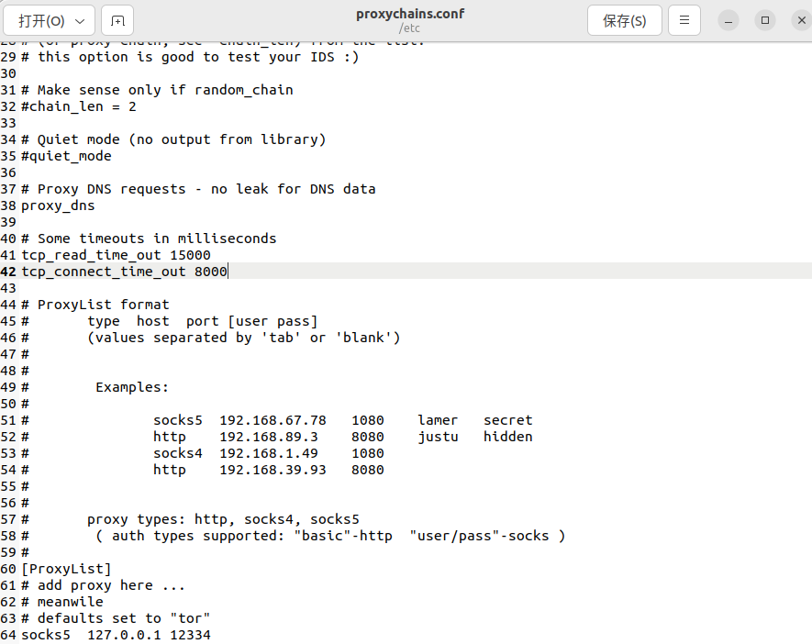Place cursor on tcp_connect_time_out 8000
Image resolution: width=812 pixels, height=644 pixels.
pyautogui.click(x=124, y=272)
